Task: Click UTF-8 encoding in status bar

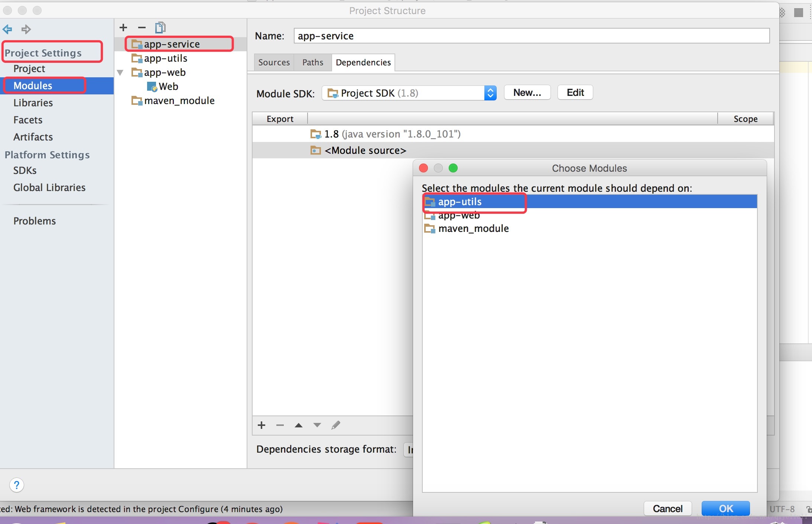Action: click(x=782, y=509)
